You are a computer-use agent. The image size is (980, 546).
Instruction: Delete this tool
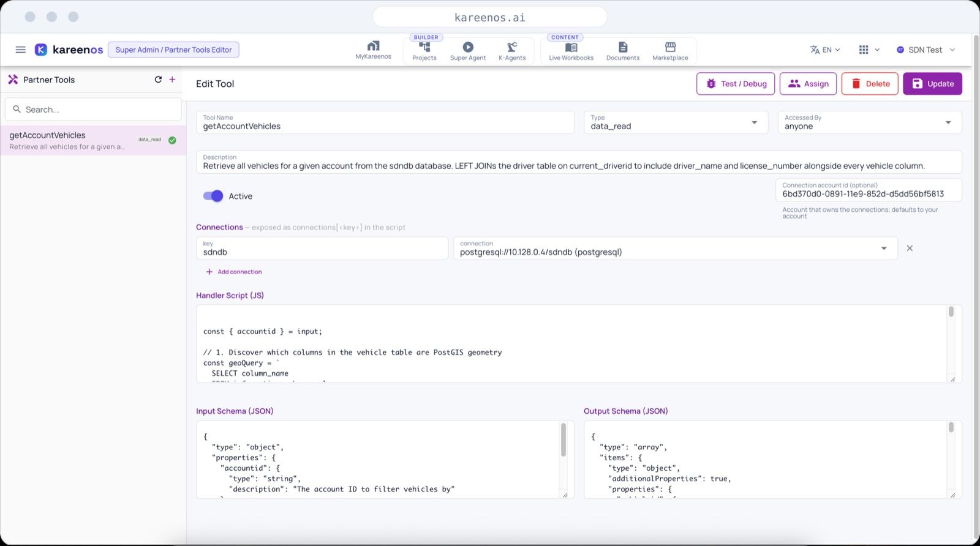coord(870,84)
